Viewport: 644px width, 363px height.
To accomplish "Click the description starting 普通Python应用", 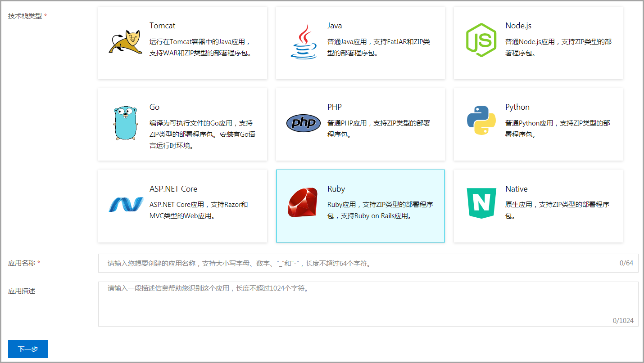I will [558, 129].
